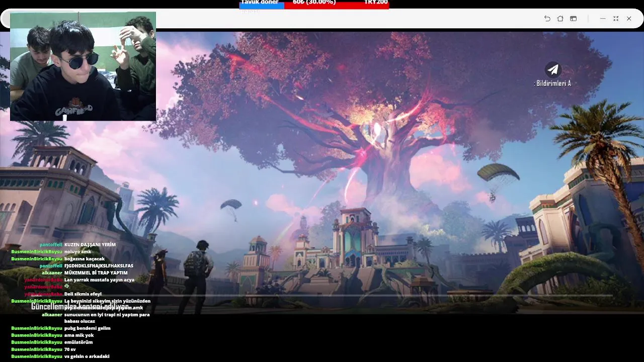Click the chat message 'vs gelsin o arkadaki'
Viewport: 644px width, 362px height.
(x=87, y=356)
